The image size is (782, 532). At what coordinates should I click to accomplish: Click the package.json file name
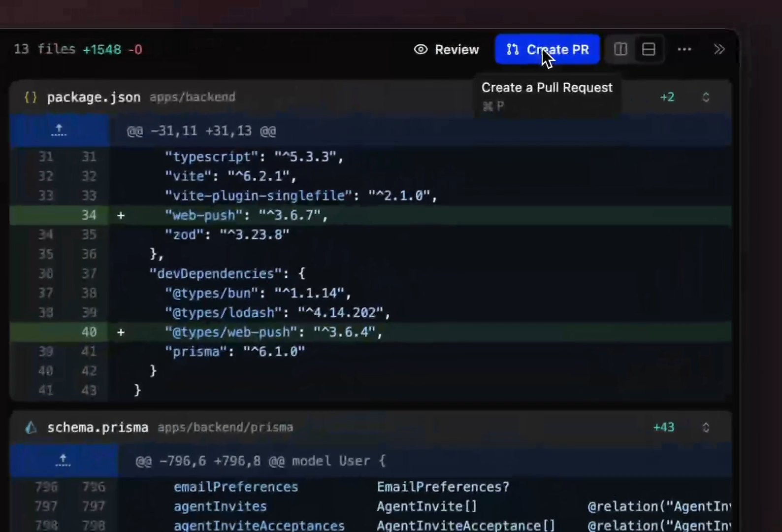[94, 98]
